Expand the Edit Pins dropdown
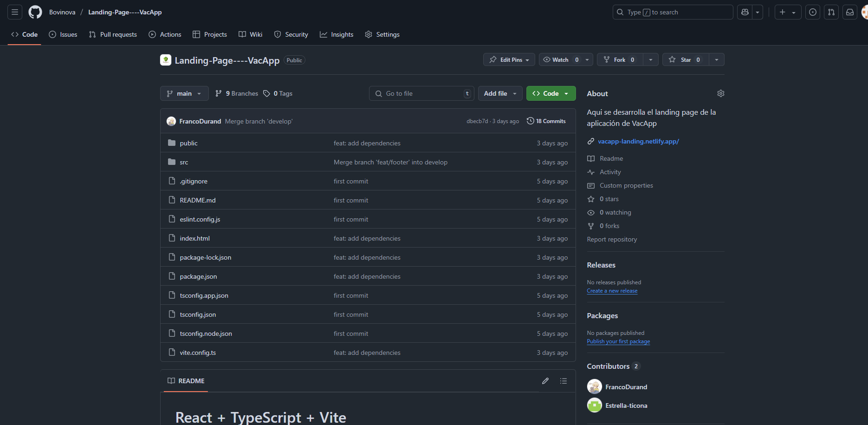Screen dimensions: 868x425 tap(509, 59)
